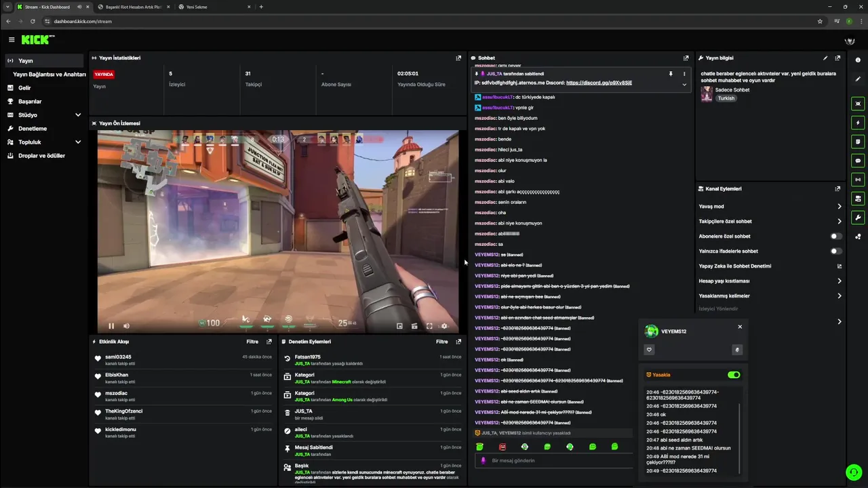Unpin the pinned chat message
This screenshot has height=488, width=868.
(671, 73)
